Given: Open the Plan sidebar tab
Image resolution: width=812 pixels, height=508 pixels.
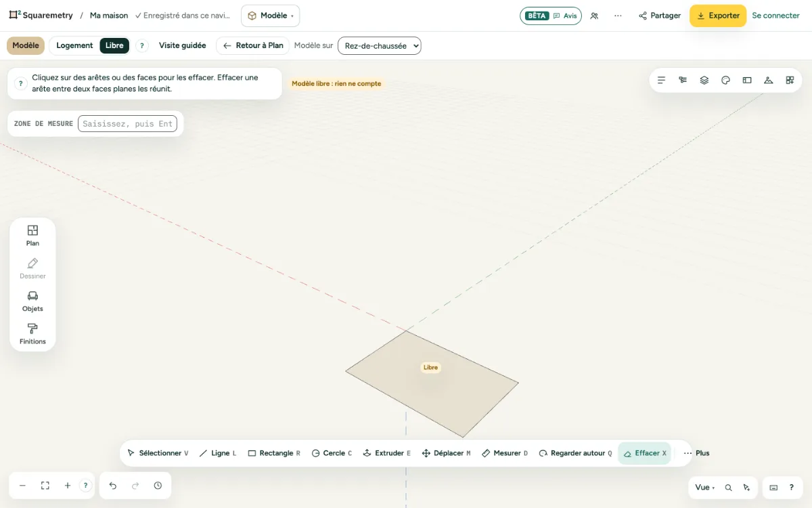Looking at the screenshot, I should tap(32, 235).
